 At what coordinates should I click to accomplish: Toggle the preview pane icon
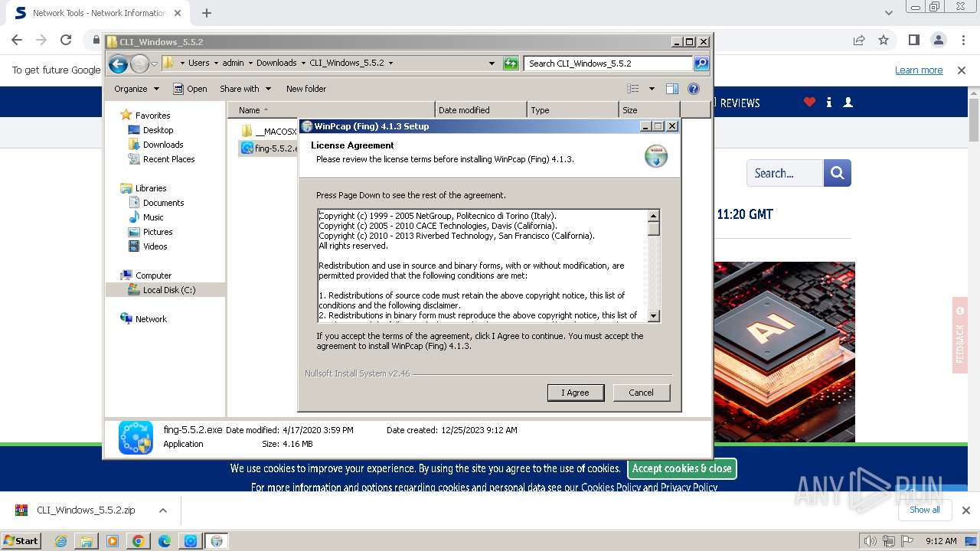tap(672, 89)
